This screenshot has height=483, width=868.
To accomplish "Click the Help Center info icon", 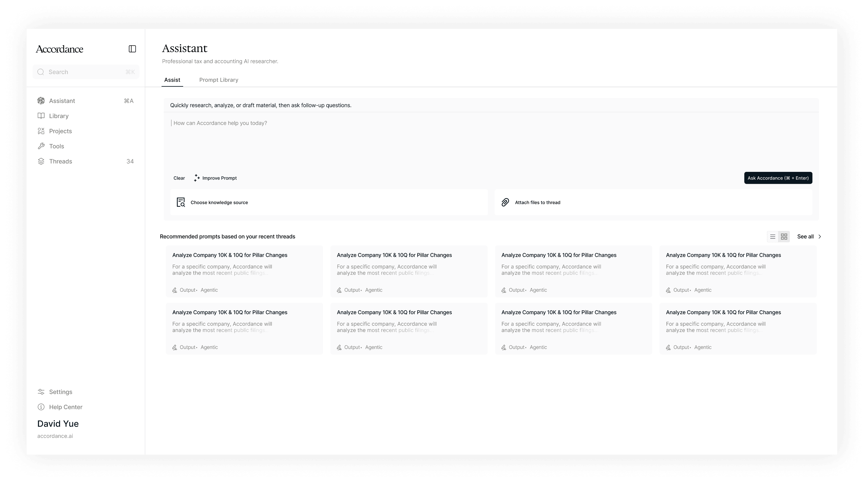I will coord(41,407).
